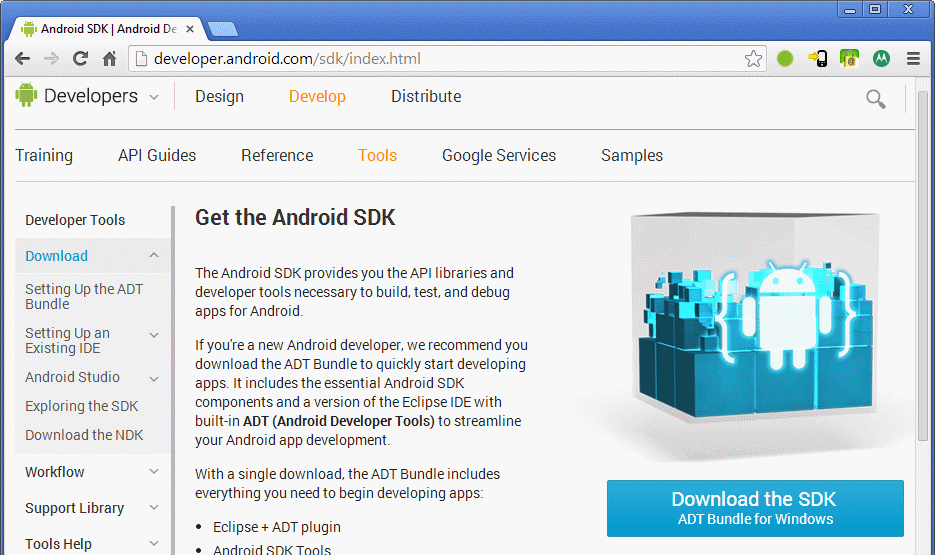Open the Develop section

(317, 96)
